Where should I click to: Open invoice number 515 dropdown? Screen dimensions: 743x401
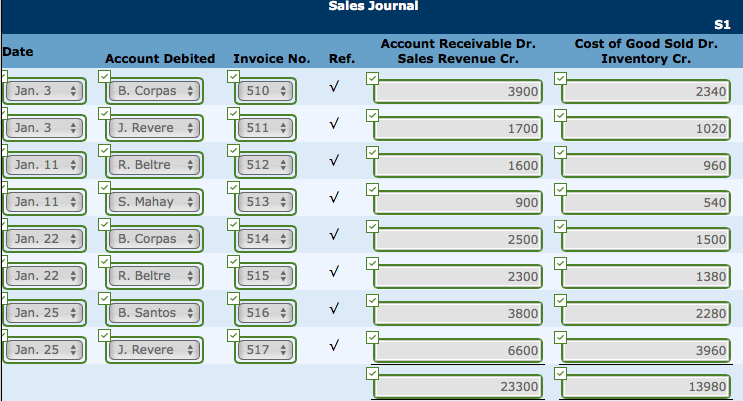265,275
